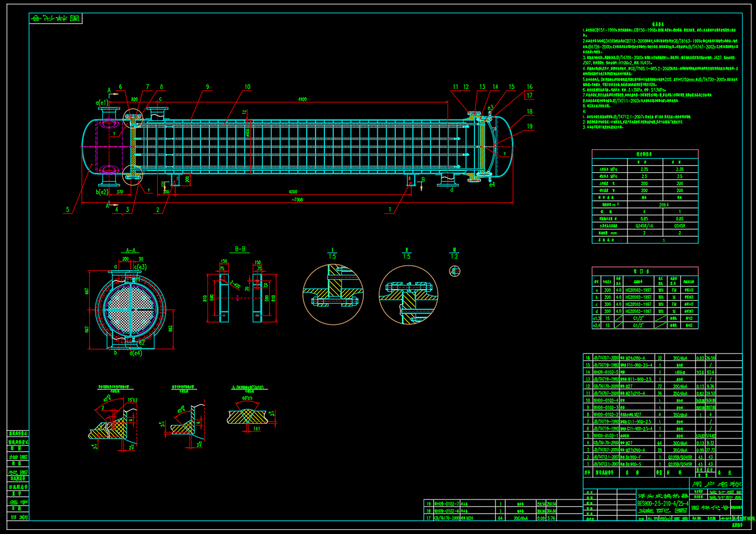Click the 4920 dimension above the shell

(303, 100)
